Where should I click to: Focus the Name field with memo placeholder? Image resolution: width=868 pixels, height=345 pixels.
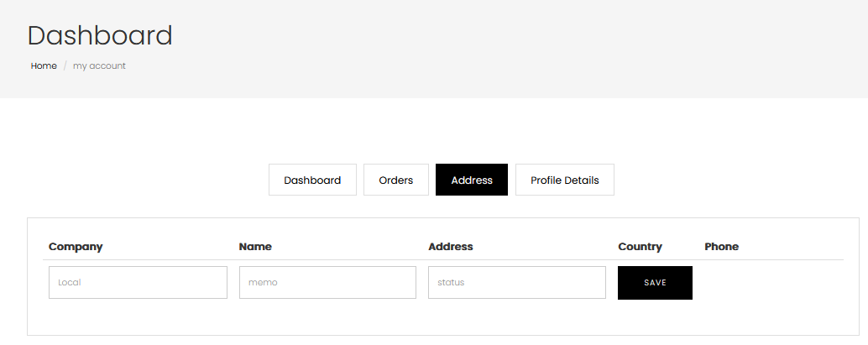327,282
